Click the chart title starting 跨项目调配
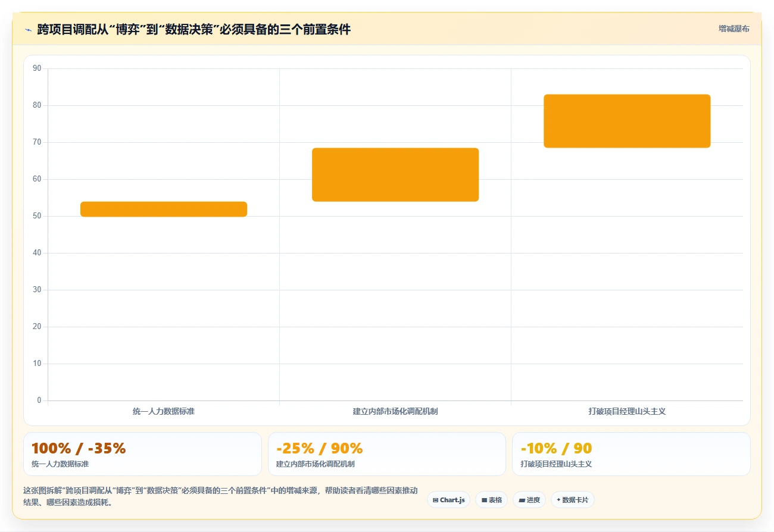Image resolution: width=774 pixels, height=532 pixels. (x=194, y=29)
